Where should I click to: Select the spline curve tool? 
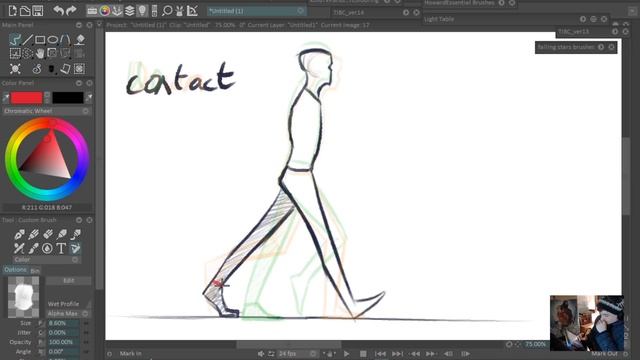65,40
